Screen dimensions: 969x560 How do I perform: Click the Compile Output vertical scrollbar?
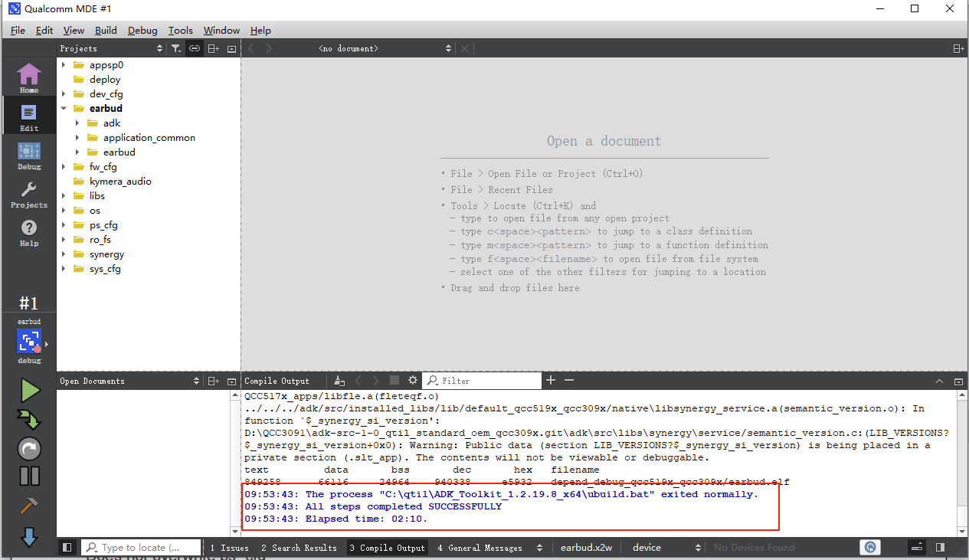[962, 463]
